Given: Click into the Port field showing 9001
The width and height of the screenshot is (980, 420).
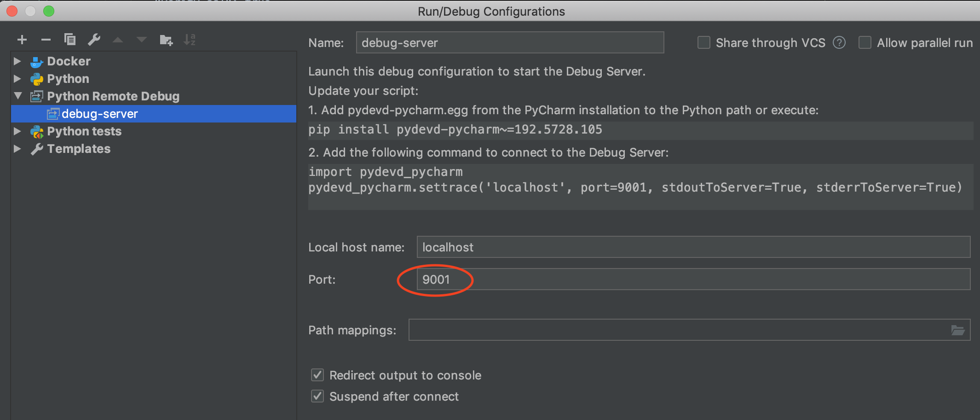Looking at the screenshot, I should pyautogui.click(x=693, y=279).
